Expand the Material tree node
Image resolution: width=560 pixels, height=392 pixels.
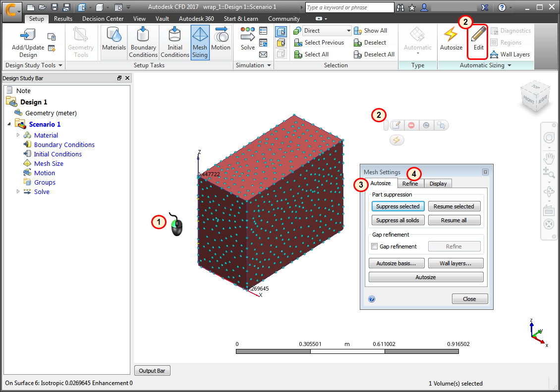coord(18,135)
